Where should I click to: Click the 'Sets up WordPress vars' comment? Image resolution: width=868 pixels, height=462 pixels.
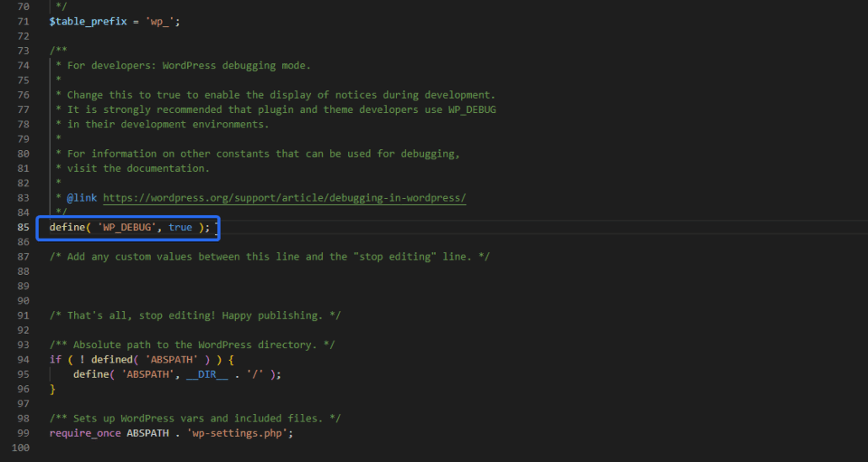(195, 418)
